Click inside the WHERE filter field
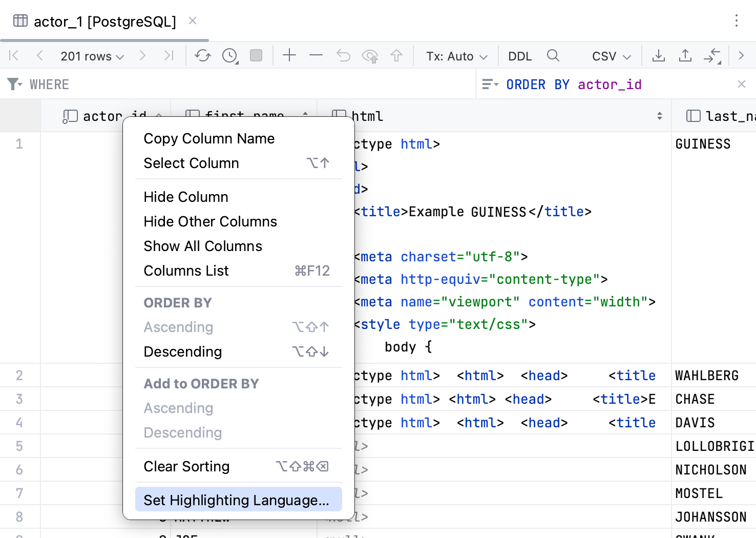The height and width of the screenshot is (538, 756). tap(205, 84)
